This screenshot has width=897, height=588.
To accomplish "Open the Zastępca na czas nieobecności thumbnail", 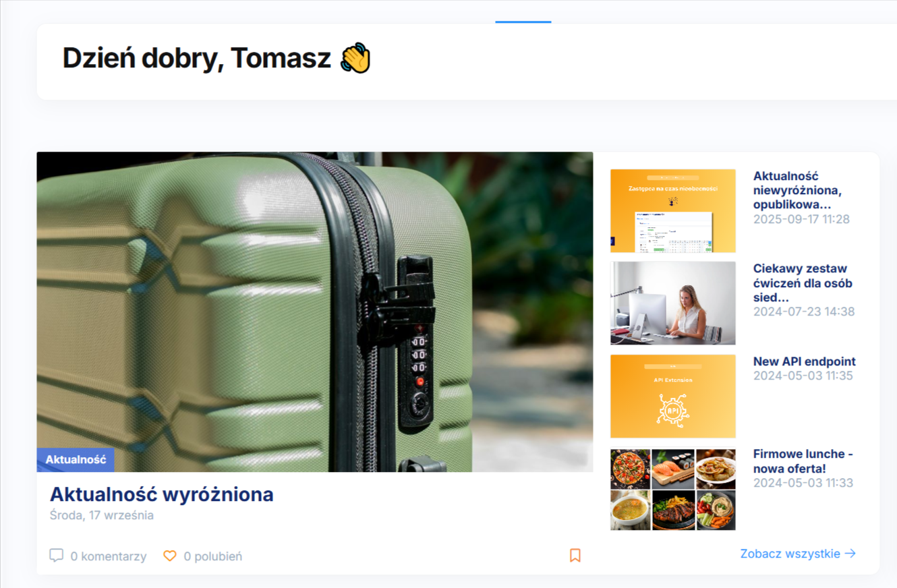I will (673, 210).
